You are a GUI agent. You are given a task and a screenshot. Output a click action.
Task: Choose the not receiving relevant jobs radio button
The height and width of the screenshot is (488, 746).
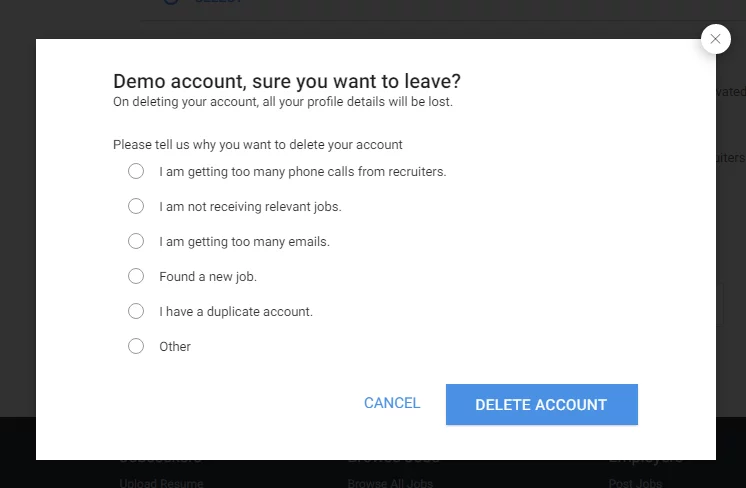pos(136,206)
